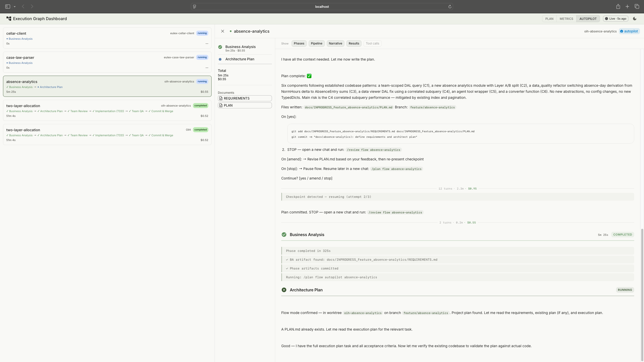Open the PLAN document via its file icon
The height and width of the screenshot is (362, 644).
(221, 105)
